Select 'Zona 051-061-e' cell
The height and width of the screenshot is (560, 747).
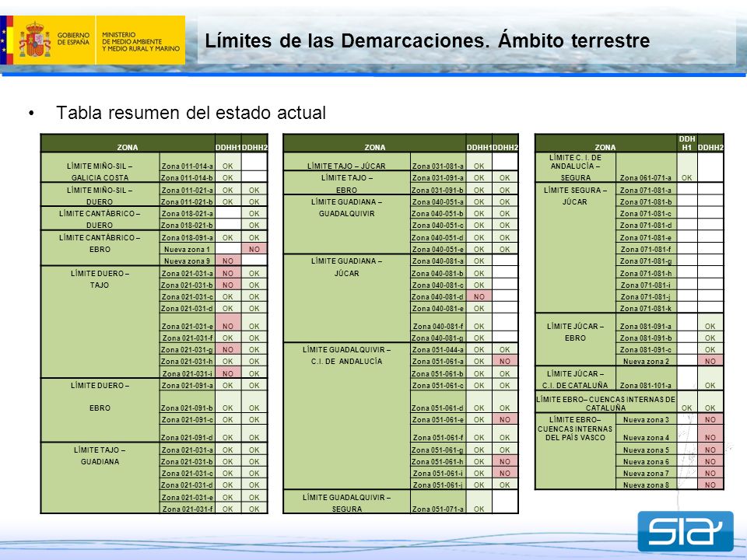[438, 419]
